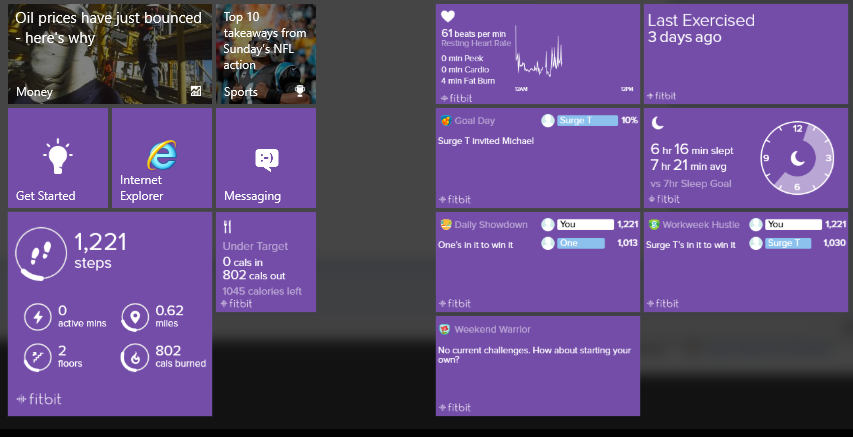Click the vs 7hr Sleep Goal text
This screenshot has width=853, height=439.
click(x=691, y=184)
